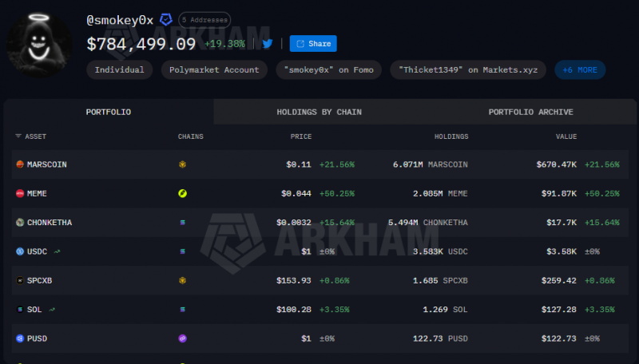The width and height of the screenshot is (639, 364).
Task: Click the "smokey0x" on Fomo tag
Action: tap(328, 69)
